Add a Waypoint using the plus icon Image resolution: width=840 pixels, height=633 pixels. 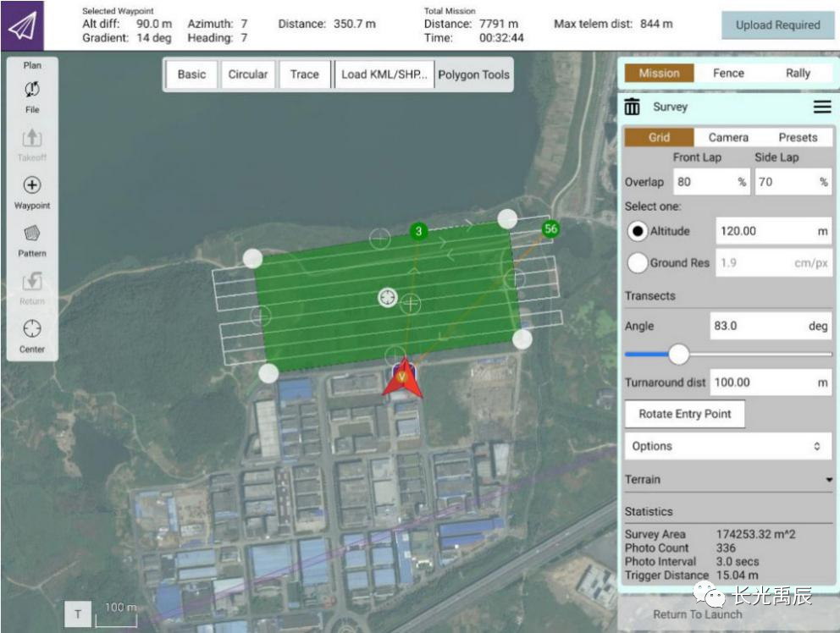[x=32, y=186]
